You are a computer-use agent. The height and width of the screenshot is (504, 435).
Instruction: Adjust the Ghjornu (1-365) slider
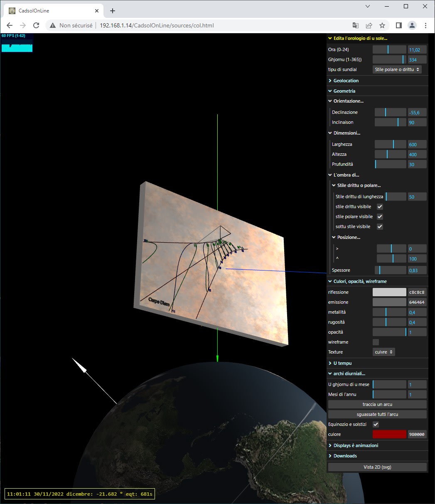[x=389, y=59]
